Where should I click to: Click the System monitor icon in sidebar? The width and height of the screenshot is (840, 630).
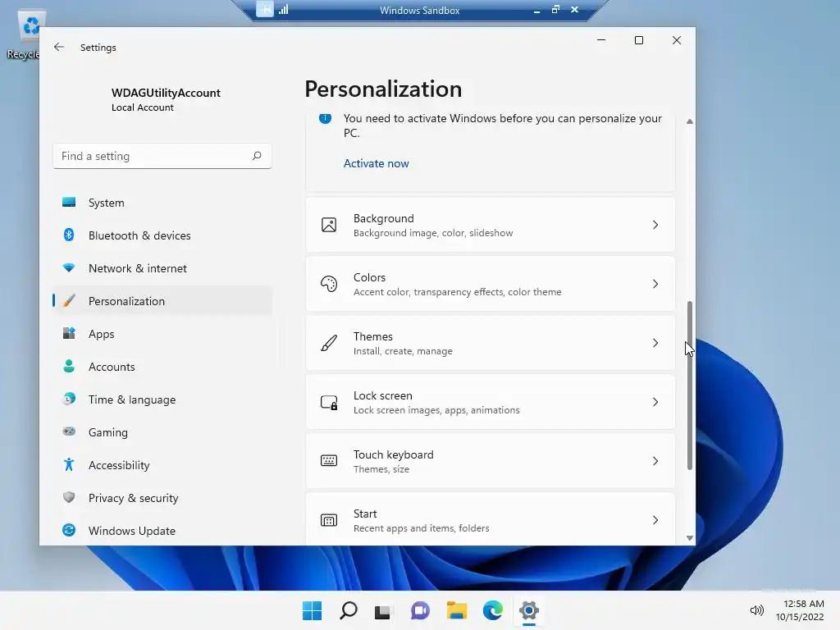click(69, 202)
